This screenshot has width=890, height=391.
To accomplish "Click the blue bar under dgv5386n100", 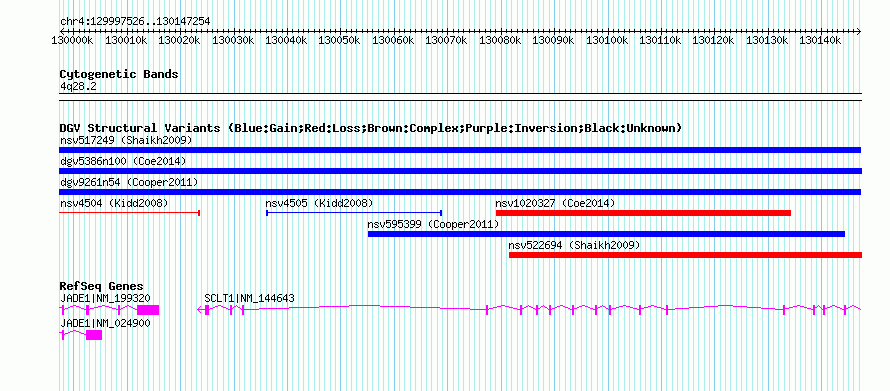I will 460,171.
